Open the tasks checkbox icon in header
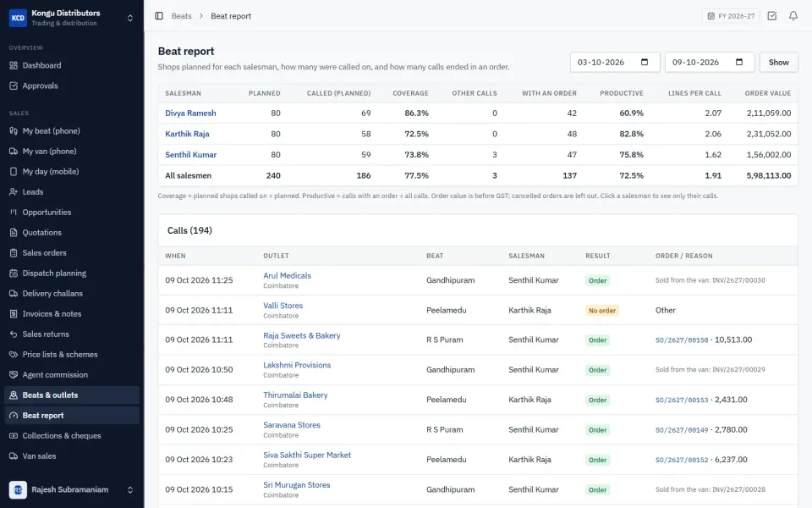The image size is (812, 508). pos(771,16)
